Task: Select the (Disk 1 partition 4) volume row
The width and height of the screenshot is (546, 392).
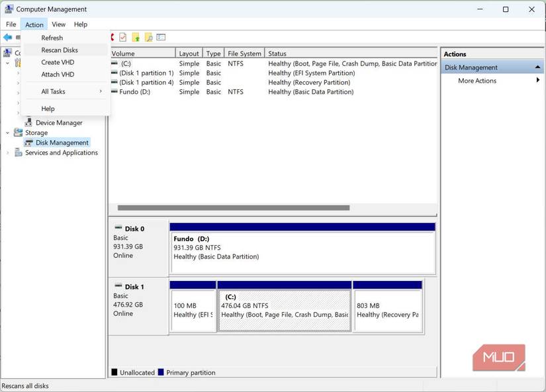Action: 273,82
